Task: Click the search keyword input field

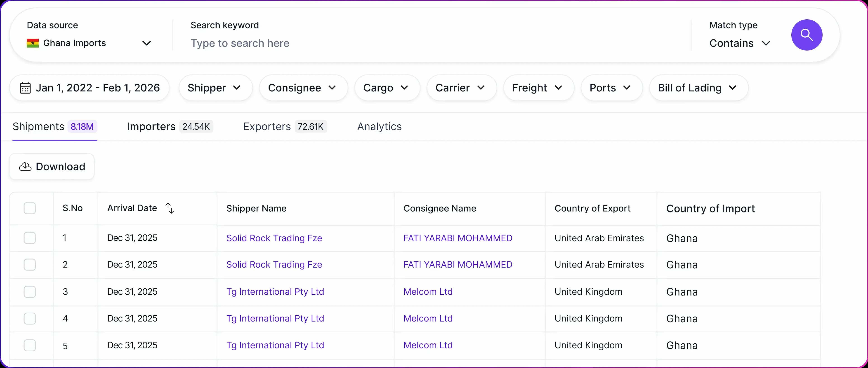Action: pyautogui.click(x=404, y=43)
